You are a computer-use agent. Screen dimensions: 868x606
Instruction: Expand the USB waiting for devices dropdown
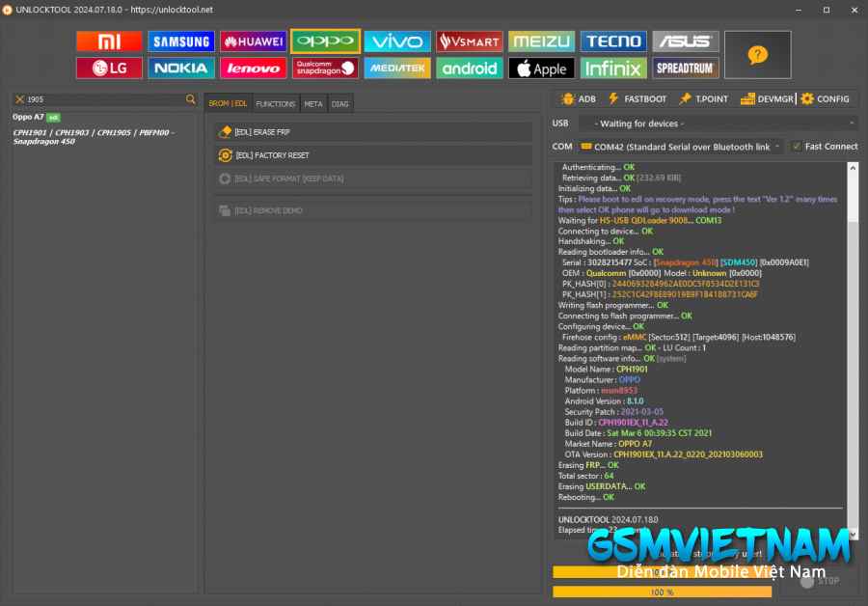coord(719,124)
